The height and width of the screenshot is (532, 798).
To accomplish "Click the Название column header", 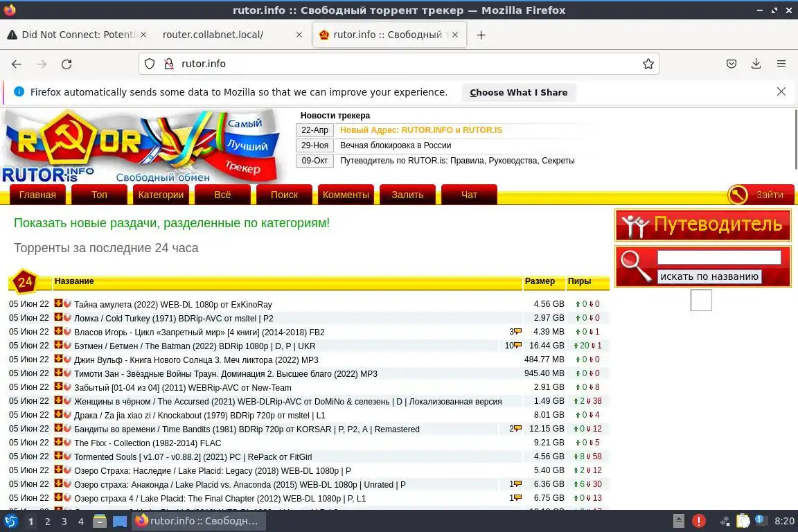I will tap(74, 281).
